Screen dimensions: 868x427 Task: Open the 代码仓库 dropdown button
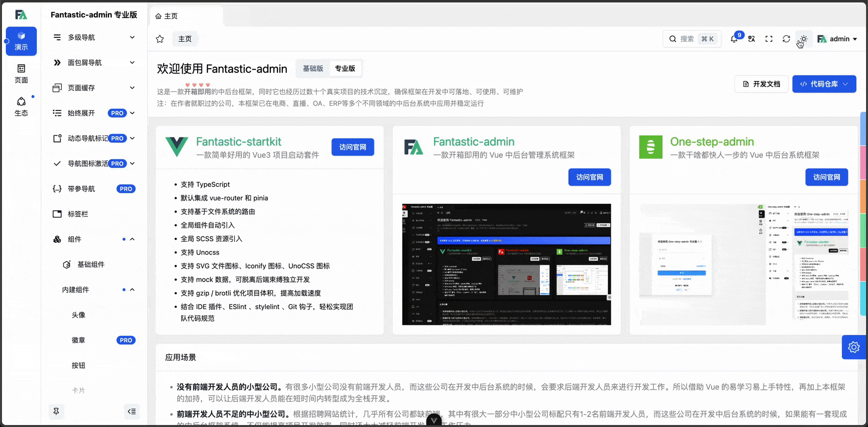click(824, 84)
